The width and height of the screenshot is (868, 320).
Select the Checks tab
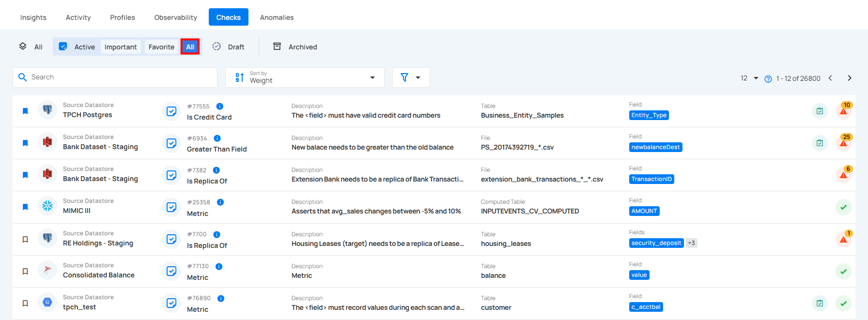point(229,17)
